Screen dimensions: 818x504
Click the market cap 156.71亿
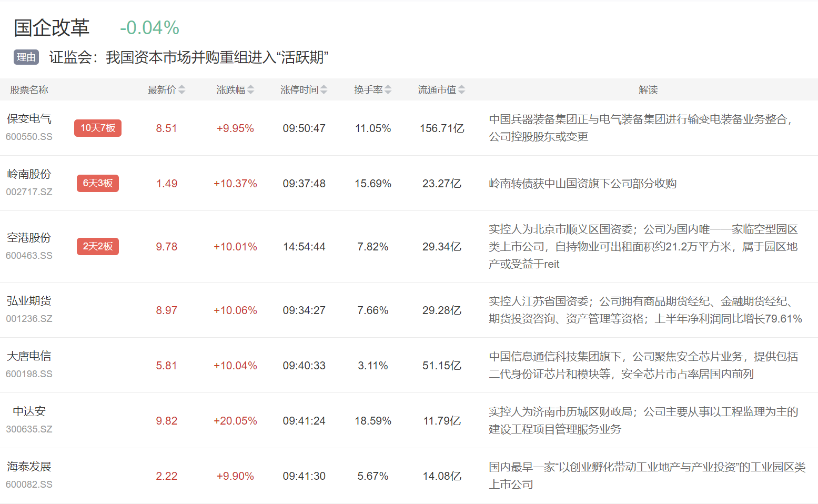[442, 128]
